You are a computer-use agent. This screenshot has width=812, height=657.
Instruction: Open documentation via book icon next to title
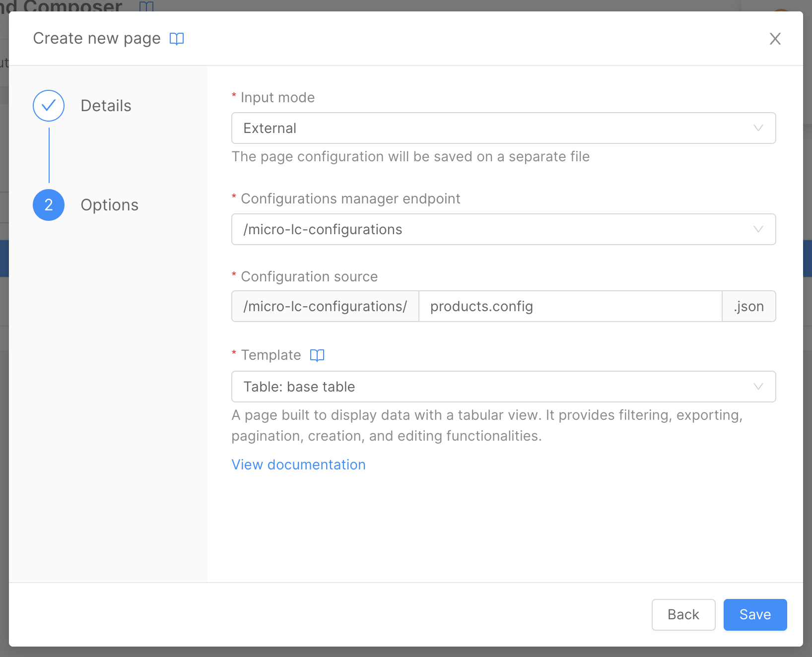(177, 38)
